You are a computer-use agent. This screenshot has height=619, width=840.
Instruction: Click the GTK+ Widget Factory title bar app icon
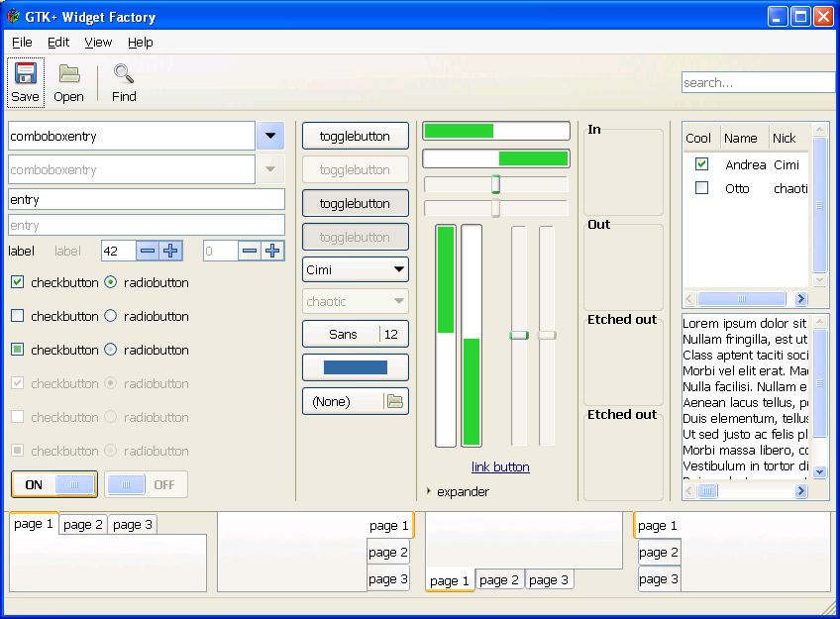click(14, 17)
